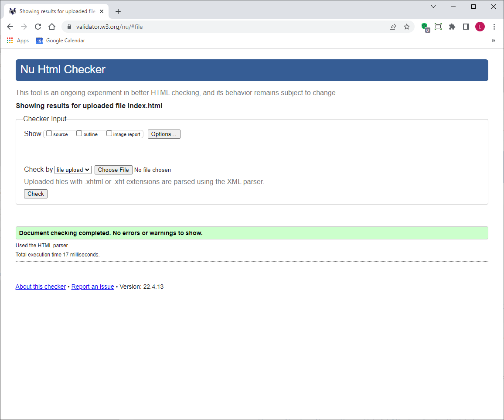Open the window search dropdown chevron

(433, 7)
